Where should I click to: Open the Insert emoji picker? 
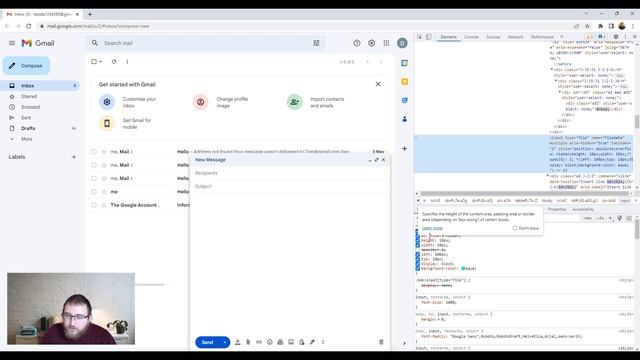[269, 342]
